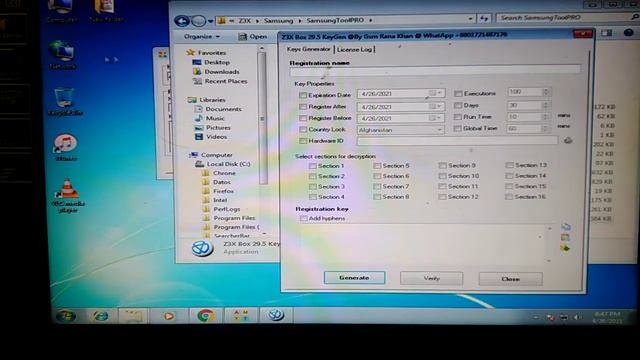Check the Section 16 box
This screenshot has width=640, height=360.
[509, 197]
